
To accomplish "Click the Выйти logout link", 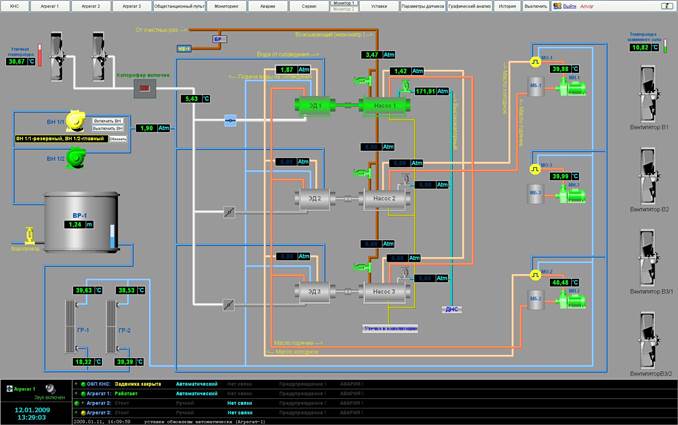I will [570, 6].
